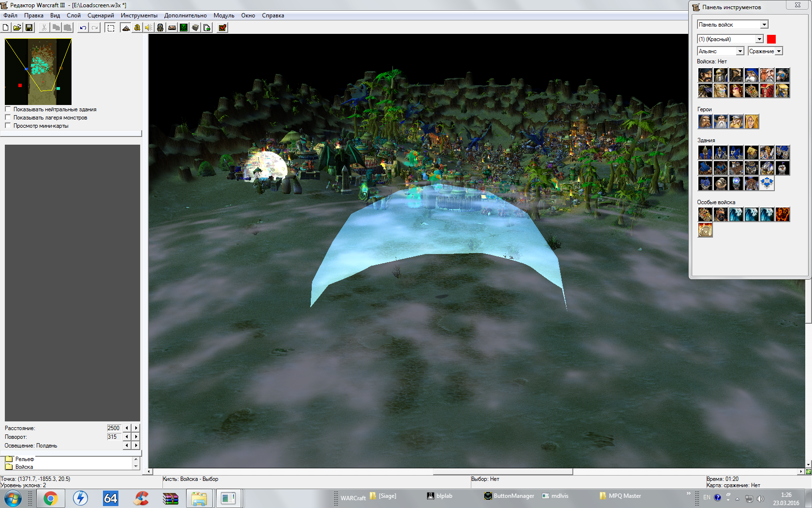Open the AI editor green face icon
The width and height of the screenshot is (812, 508).
click(184, 28)
